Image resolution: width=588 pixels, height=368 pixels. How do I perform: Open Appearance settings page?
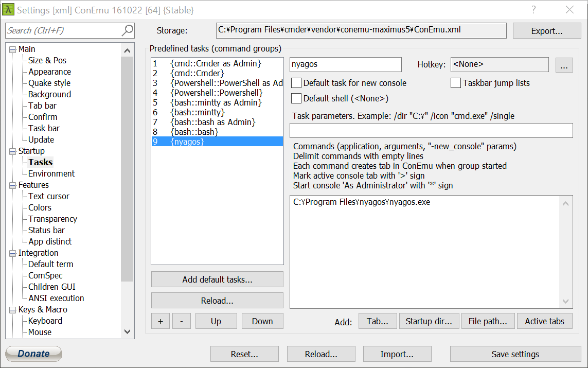click(49, 72)
